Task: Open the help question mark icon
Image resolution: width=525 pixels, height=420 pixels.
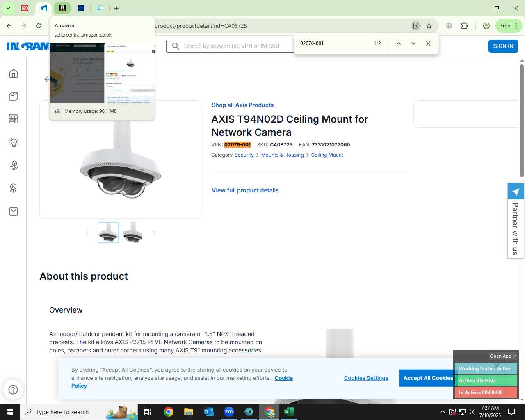Action: click(x=13, y=390)
